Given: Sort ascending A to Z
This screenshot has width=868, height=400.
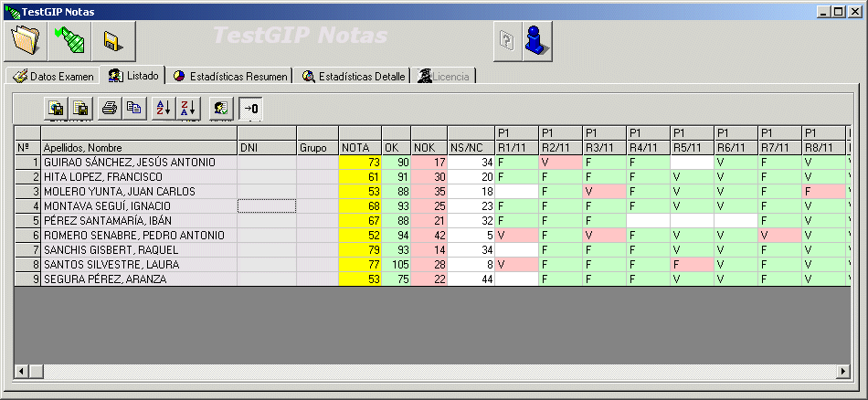Looking at the screenshot, I should click(164, 108).
